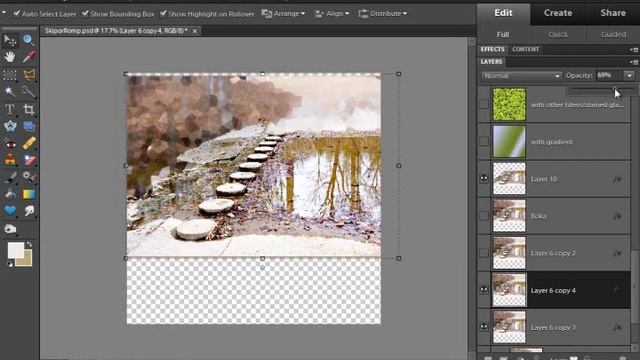
Task: Switch to Quick edit mode
Action: coord(558,35)
